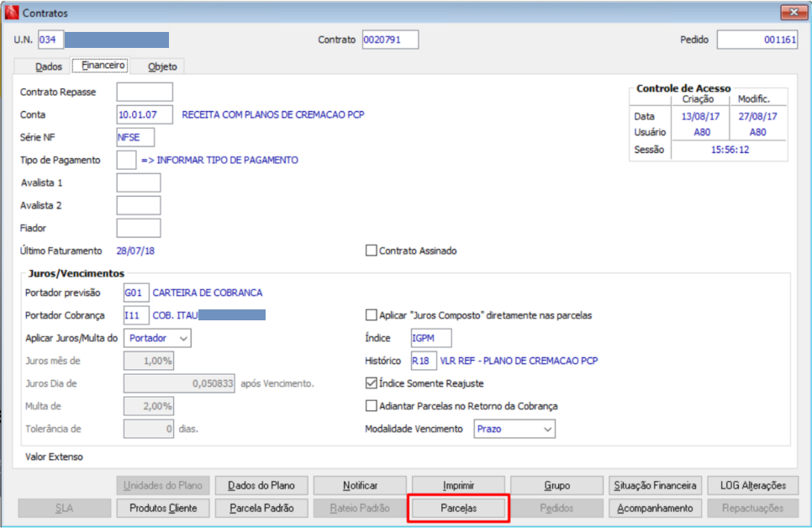
Task: Click the Unidades do Plano button
Action: coord(162,485)
